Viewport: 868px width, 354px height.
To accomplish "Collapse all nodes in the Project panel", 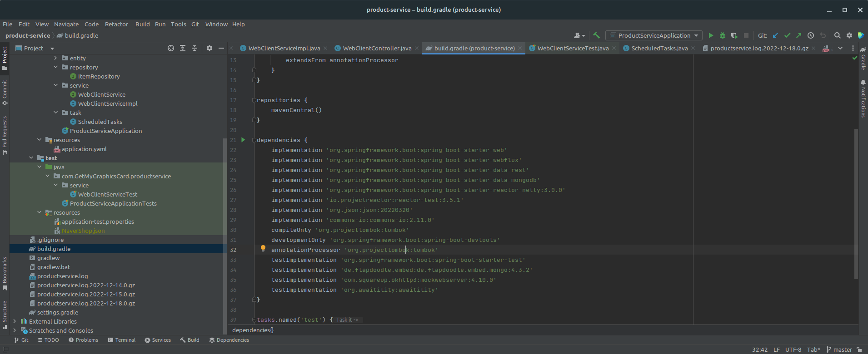I will [x=195, y=48].
